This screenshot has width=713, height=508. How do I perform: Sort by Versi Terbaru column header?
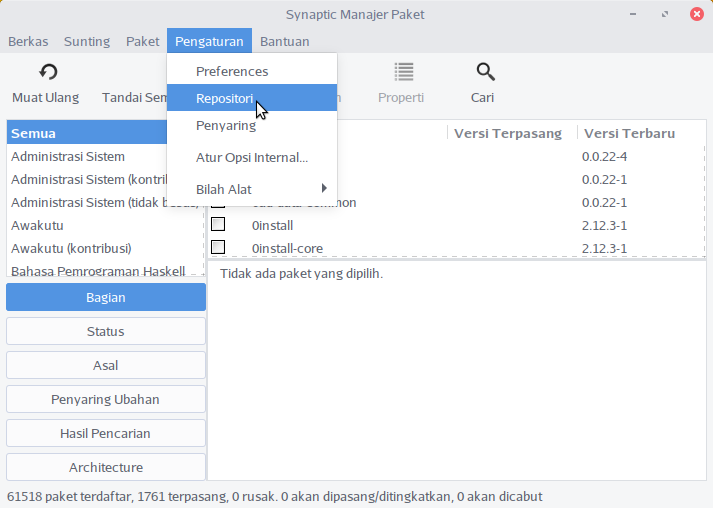[x=630, y=134]
